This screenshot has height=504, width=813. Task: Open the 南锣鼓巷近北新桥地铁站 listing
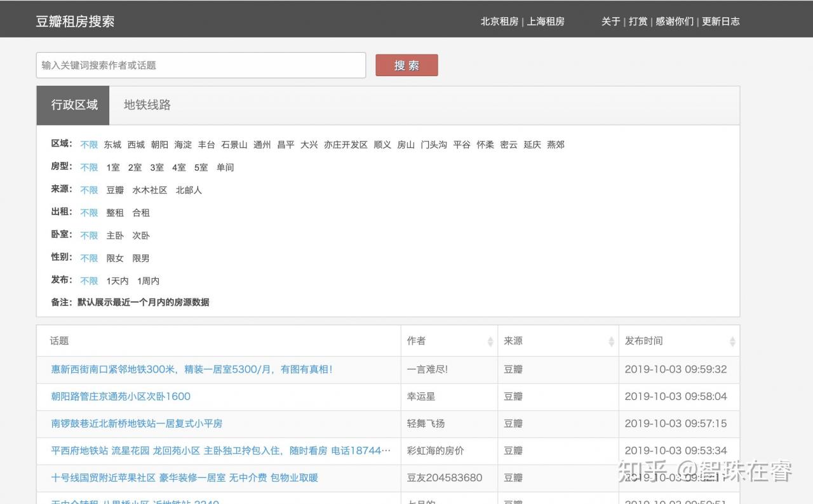coord(137,423)
